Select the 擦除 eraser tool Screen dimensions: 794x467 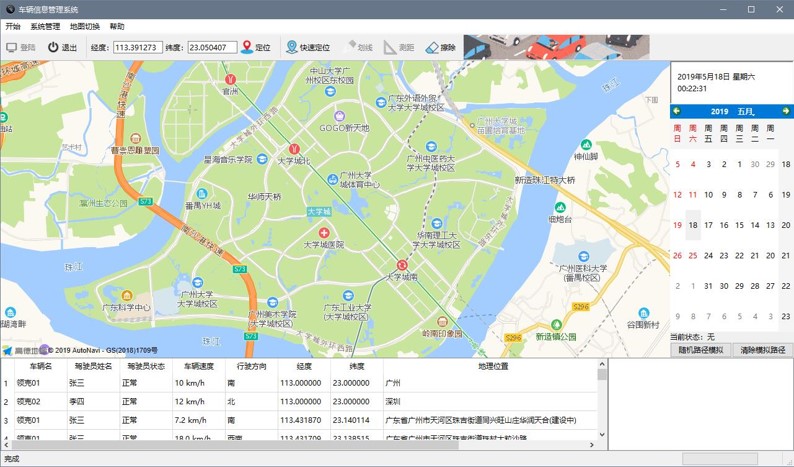(x=441, y=47)
